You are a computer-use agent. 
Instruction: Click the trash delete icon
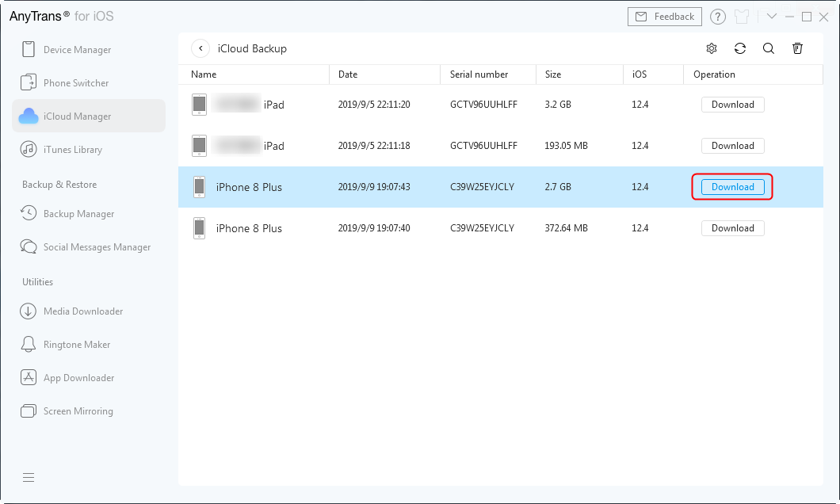pyautogui.click(x=797, y=48)
